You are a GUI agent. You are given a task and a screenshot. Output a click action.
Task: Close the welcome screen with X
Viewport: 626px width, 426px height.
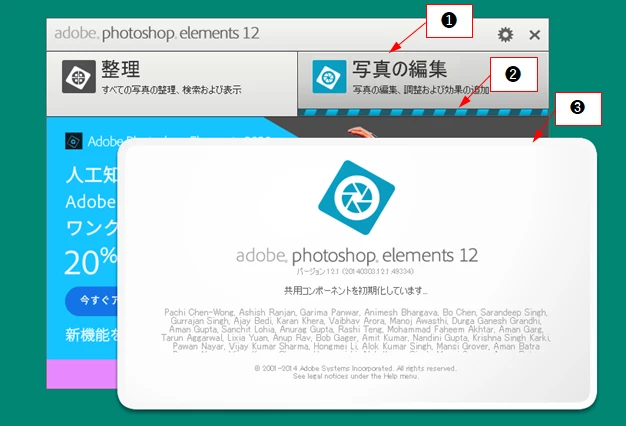click(535, 35)
